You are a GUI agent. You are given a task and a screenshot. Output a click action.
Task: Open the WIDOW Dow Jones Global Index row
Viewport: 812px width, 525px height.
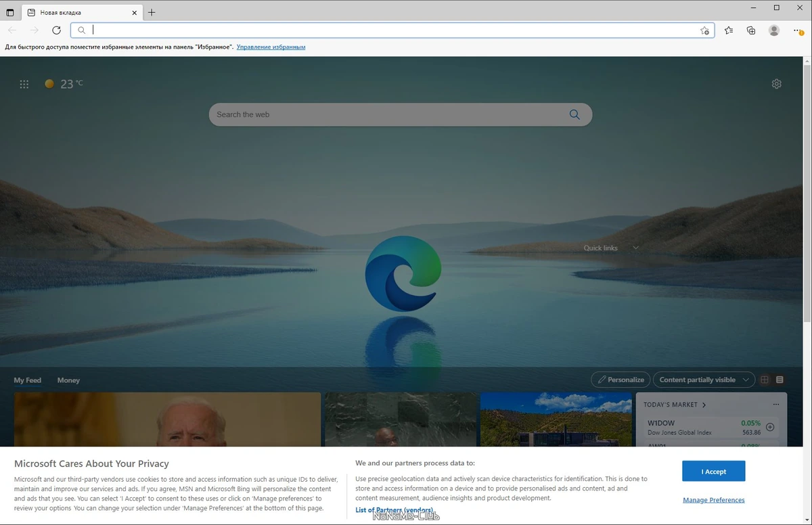click(711, 427)
